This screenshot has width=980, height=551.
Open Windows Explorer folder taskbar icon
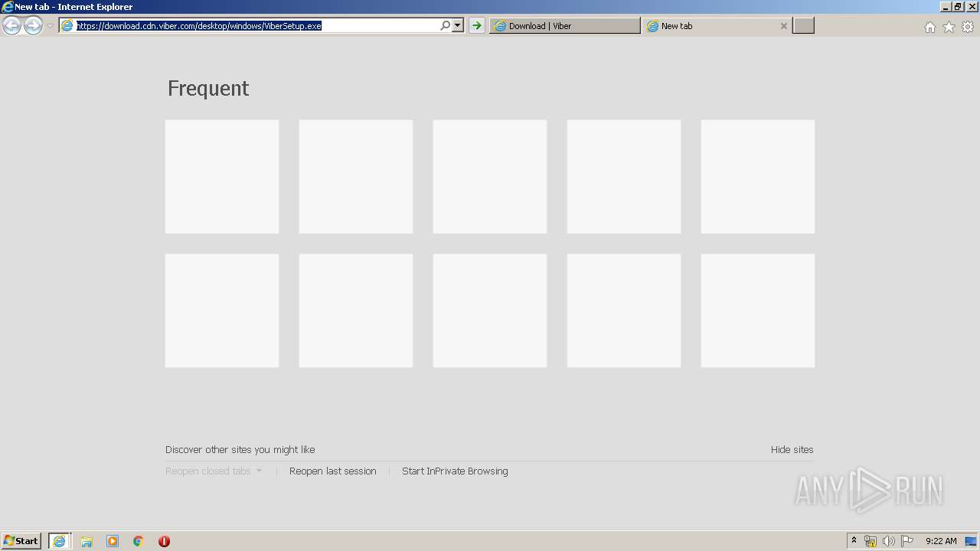click(87, 541)
